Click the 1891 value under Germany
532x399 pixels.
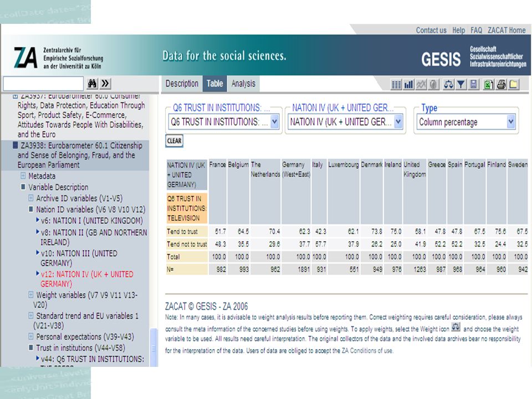pyautogui.click(x=303, y=269)
